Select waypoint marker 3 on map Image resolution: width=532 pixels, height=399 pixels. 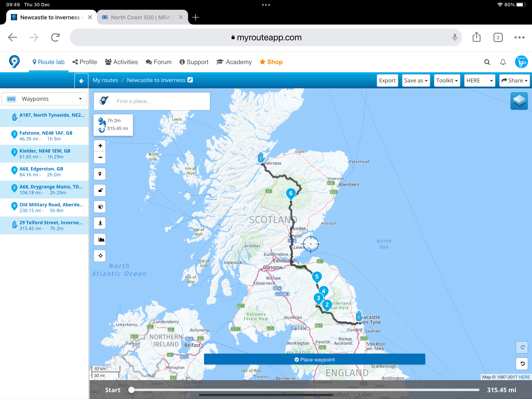coord(318,298)
